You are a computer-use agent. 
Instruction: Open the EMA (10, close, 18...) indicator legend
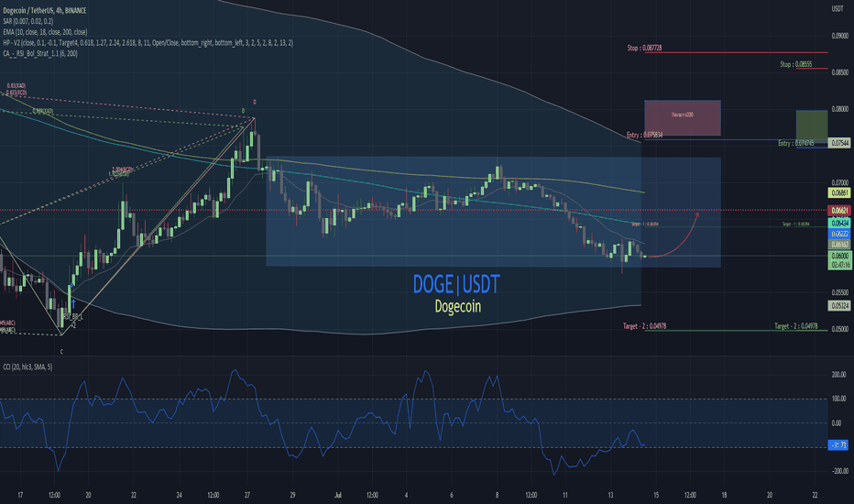pos(45,32)
